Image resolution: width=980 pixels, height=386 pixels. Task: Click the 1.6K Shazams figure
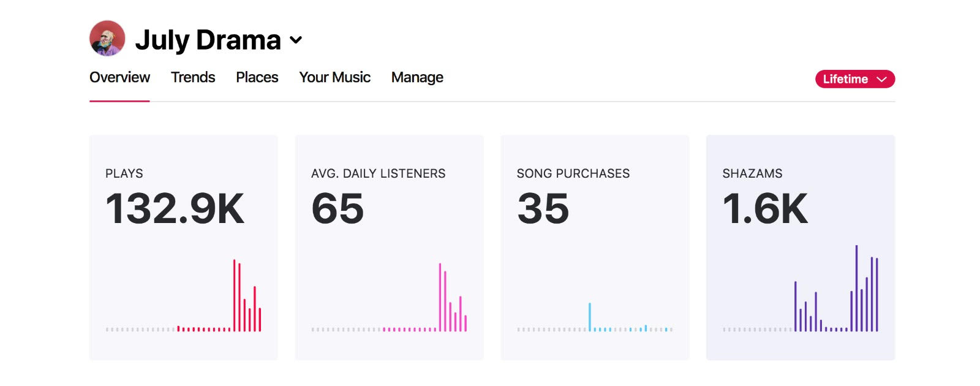pyautogui.click(x=765, y=208)
